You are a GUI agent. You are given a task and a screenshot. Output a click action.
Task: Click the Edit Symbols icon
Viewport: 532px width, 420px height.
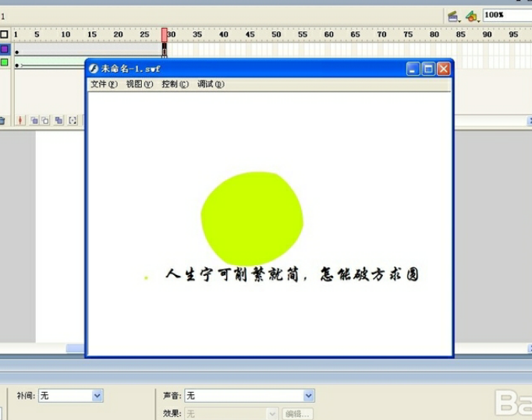pyautogui.click(x=472, y=16)
